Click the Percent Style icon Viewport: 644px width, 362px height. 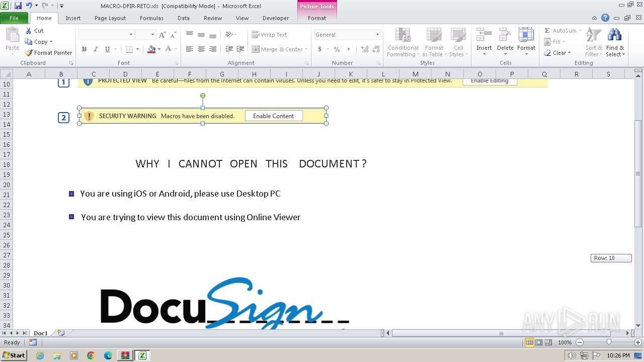pos(337,49)
